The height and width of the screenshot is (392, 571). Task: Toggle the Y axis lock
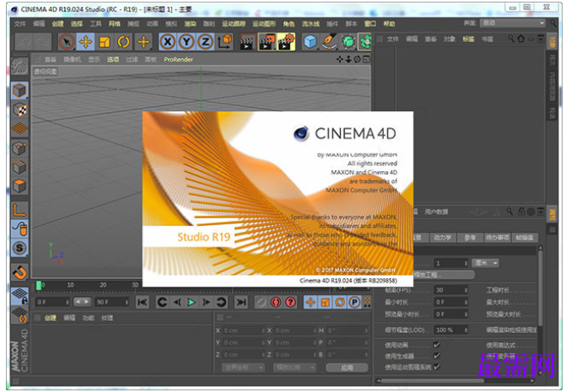point(186,42)
